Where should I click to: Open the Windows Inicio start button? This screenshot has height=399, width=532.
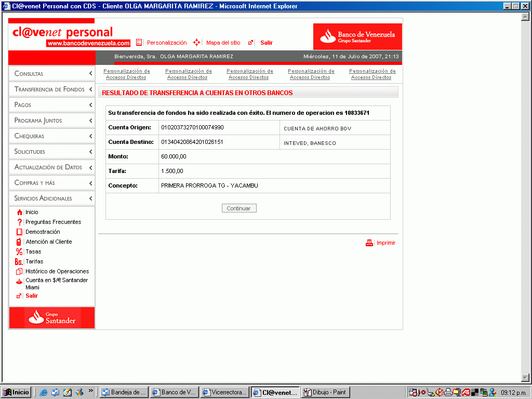[17, 392]
